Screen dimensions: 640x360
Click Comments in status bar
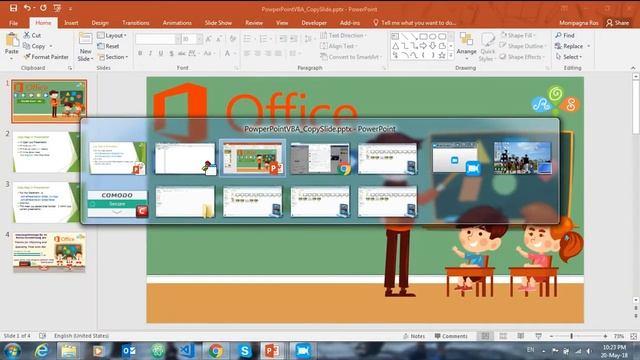tap(451, 336)
